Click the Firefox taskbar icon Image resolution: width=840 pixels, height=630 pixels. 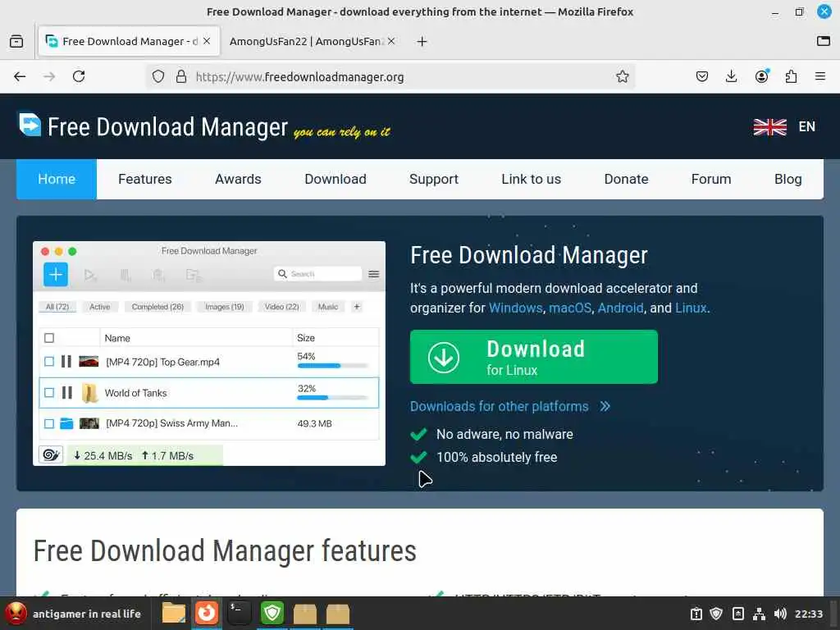pos(207,614)
